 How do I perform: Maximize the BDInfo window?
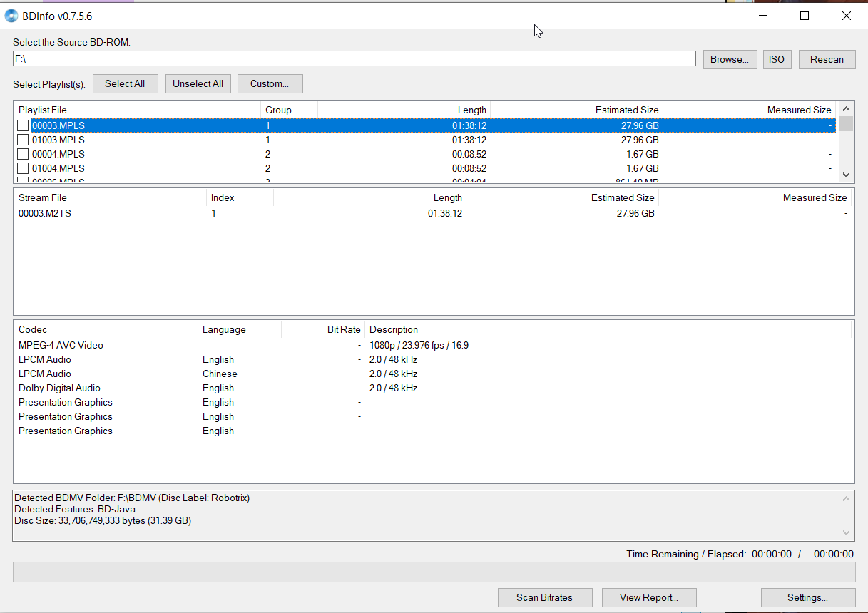click(x=804, y=16)
